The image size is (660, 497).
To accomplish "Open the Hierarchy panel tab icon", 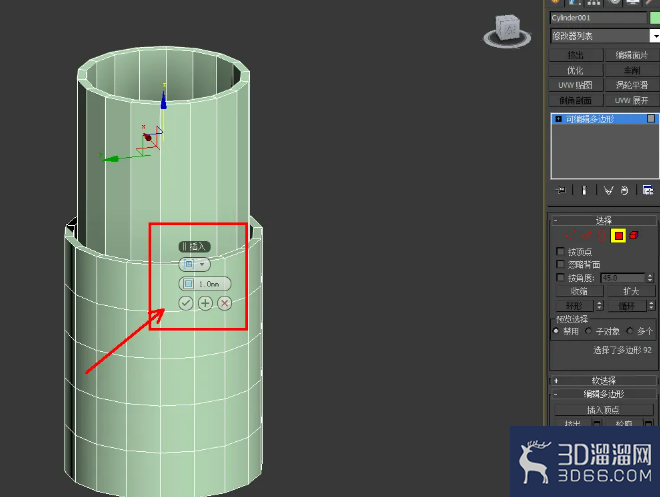I will coord(593,2).
